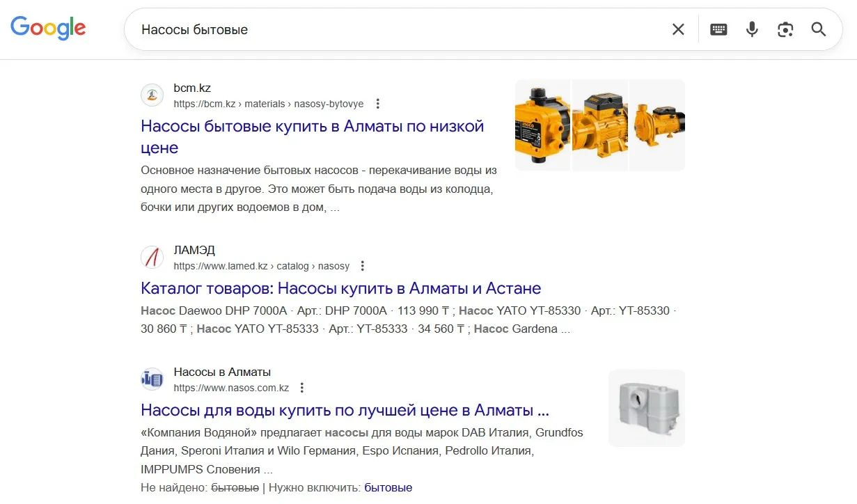
Task: Click the gray pump station thumbnail
Action: tap(646, 408)
